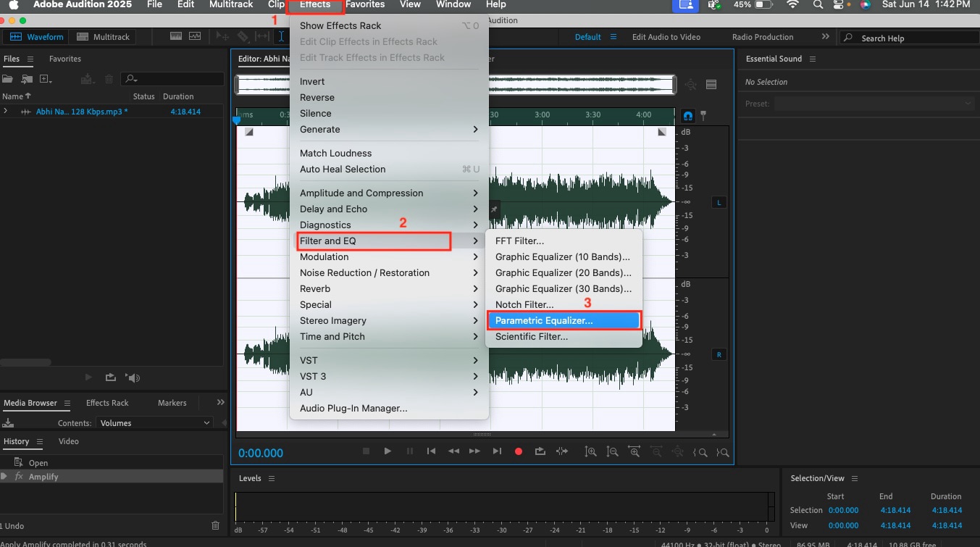Click the Fast Forward button
This screenshot has height=547, width=980.
tap(474, 451)
